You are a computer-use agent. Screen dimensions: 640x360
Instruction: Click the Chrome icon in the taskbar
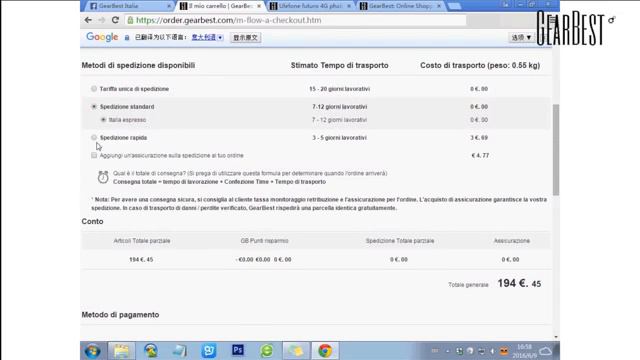tap(325, 351)
